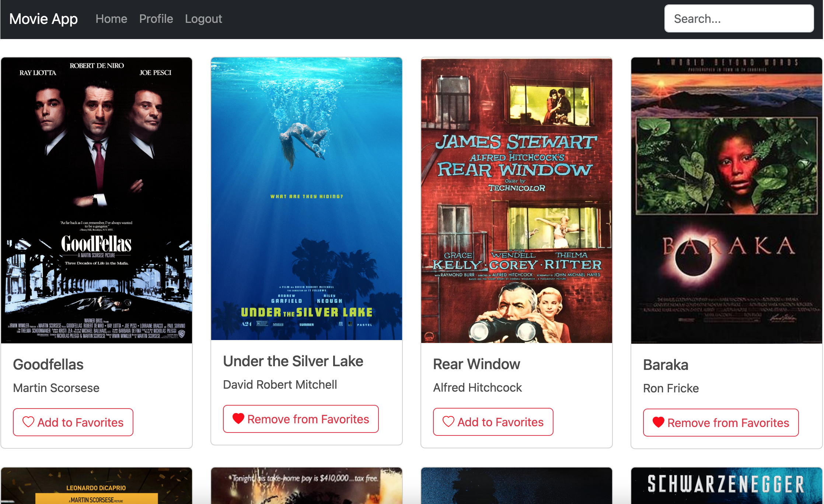824x504 pixels.
Task: Click the Leonardo DiCaprio movie poster
Action: click(97, 486)
